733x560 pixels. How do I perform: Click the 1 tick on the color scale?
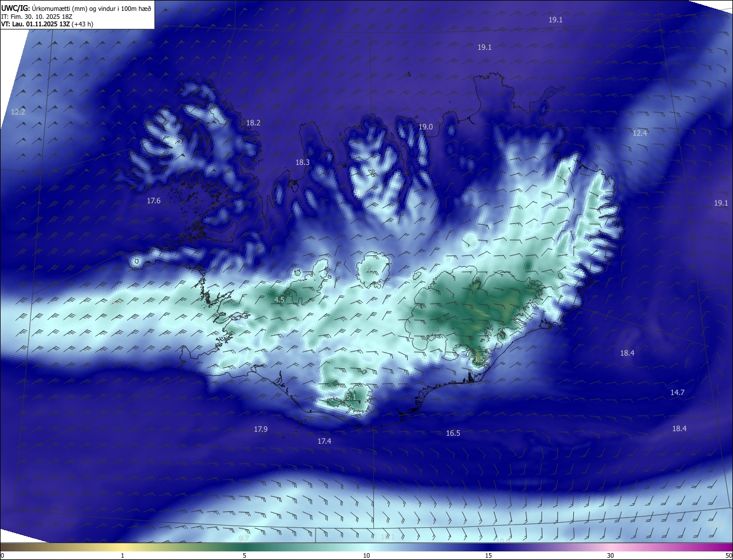123,555
